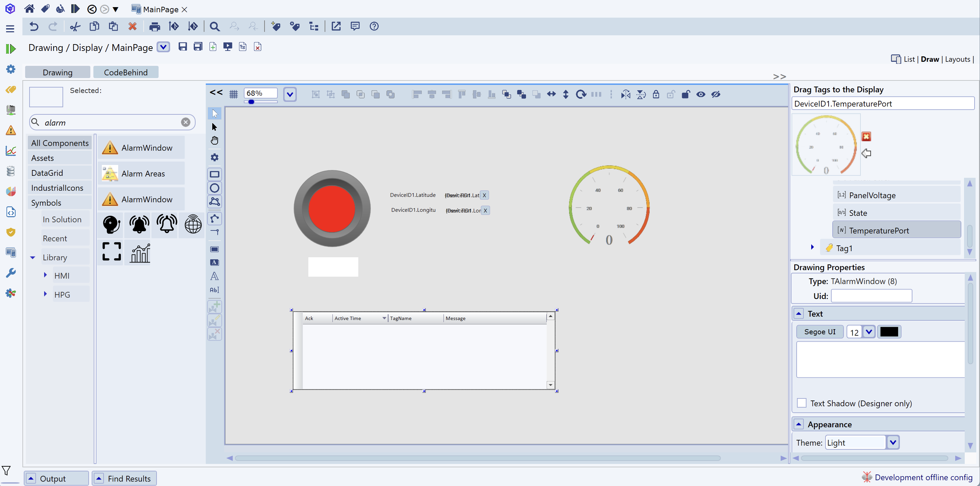This screenshot has width=980, height=486.
Task: Click the red remove gauge icon
Action: 866,137
